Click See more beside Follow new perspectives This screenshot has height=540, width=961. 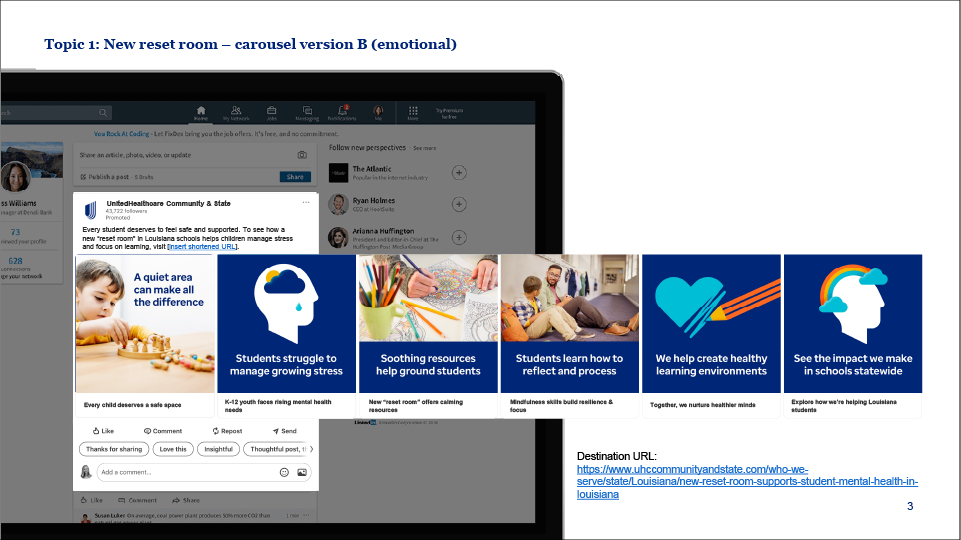[424, 148]
